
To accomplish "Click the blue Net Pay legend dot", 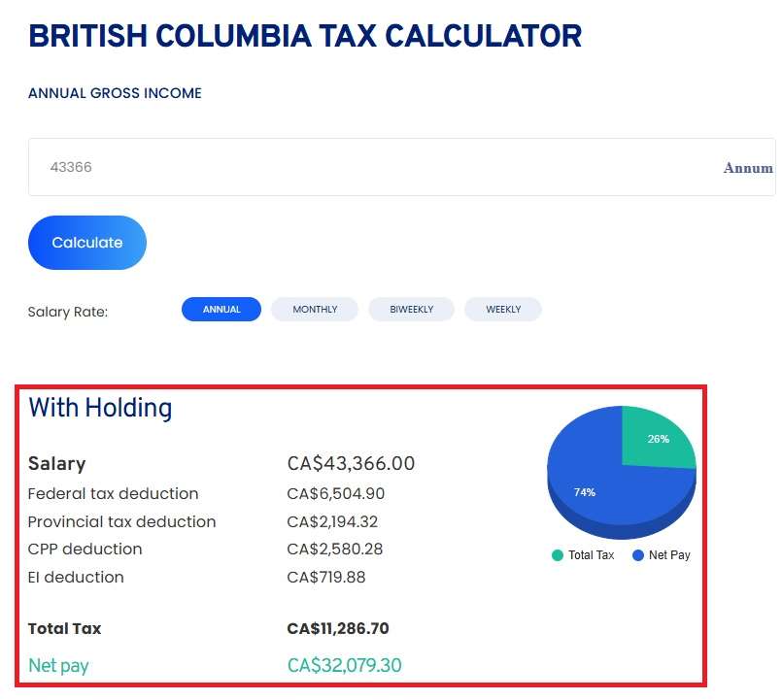I will click(639, 554).
